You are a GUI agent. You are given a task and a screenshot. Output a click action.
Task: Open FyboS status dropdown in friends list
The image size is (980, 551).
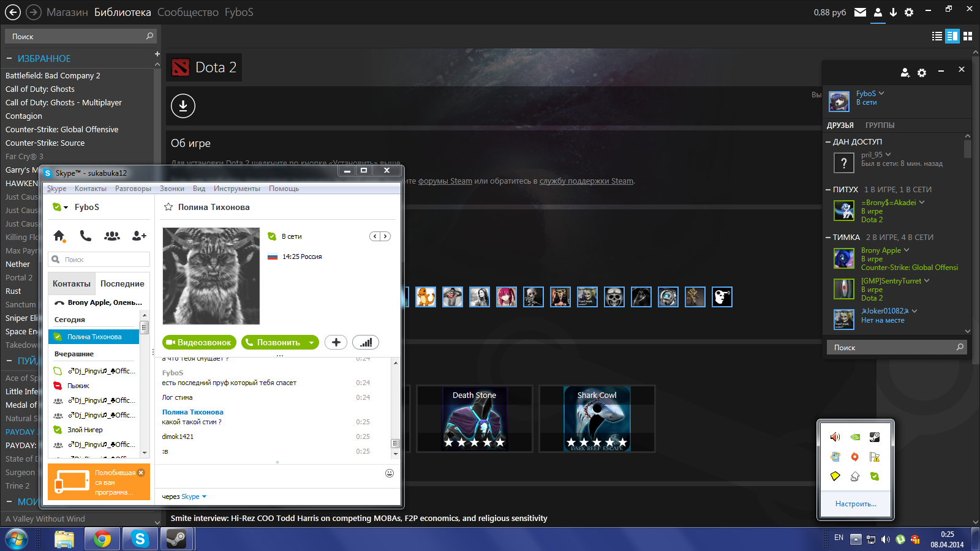click(881, 93)
